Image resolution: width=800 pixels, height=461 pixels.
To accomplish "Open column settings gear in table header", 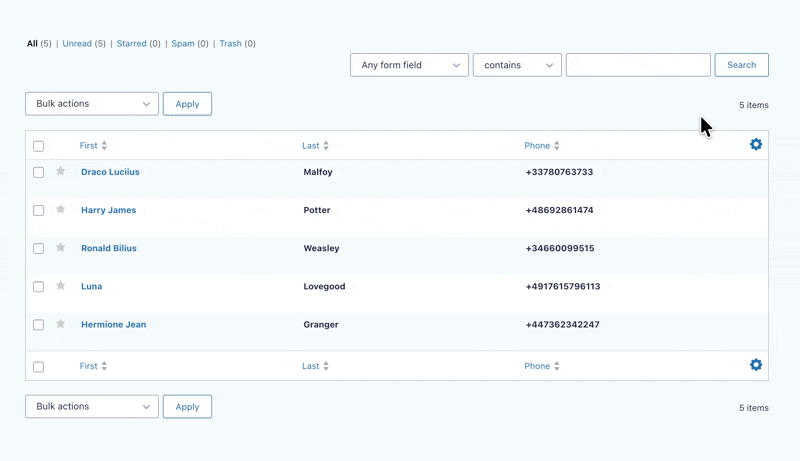I will (755, 145).
